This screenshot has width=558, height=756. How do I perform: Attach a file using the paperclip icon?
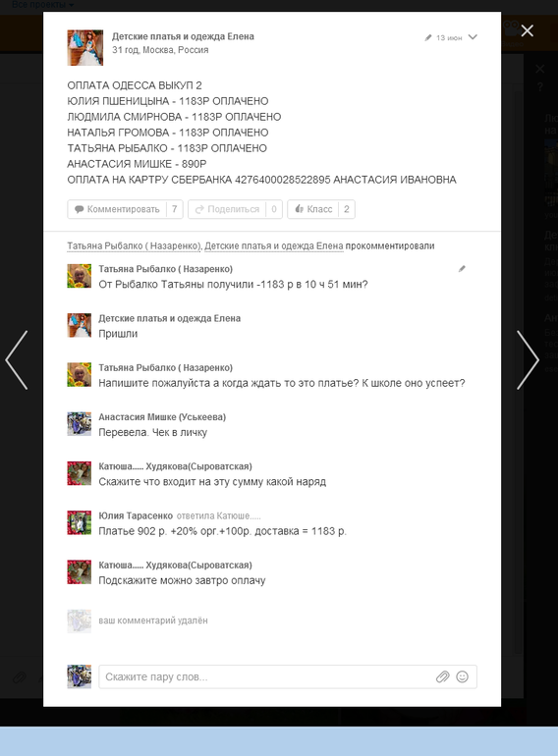click(442, 676)
